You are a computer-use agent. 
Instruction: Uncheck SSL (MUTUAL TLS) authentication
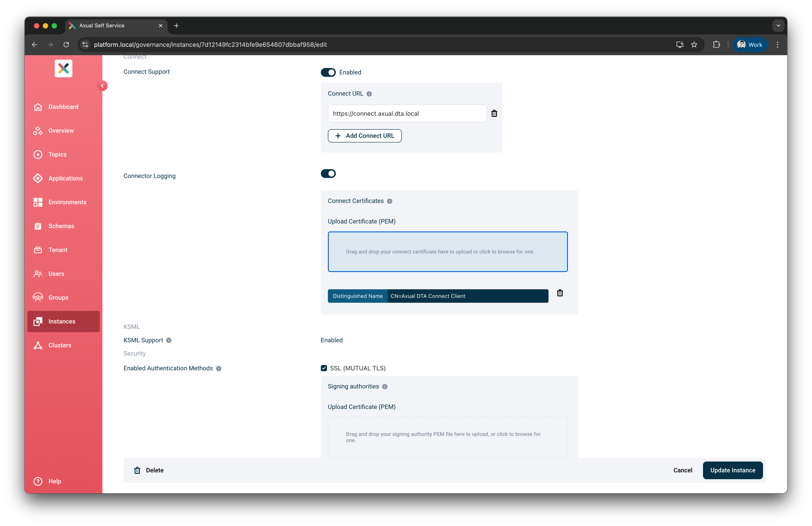click(x=323, y=368)
